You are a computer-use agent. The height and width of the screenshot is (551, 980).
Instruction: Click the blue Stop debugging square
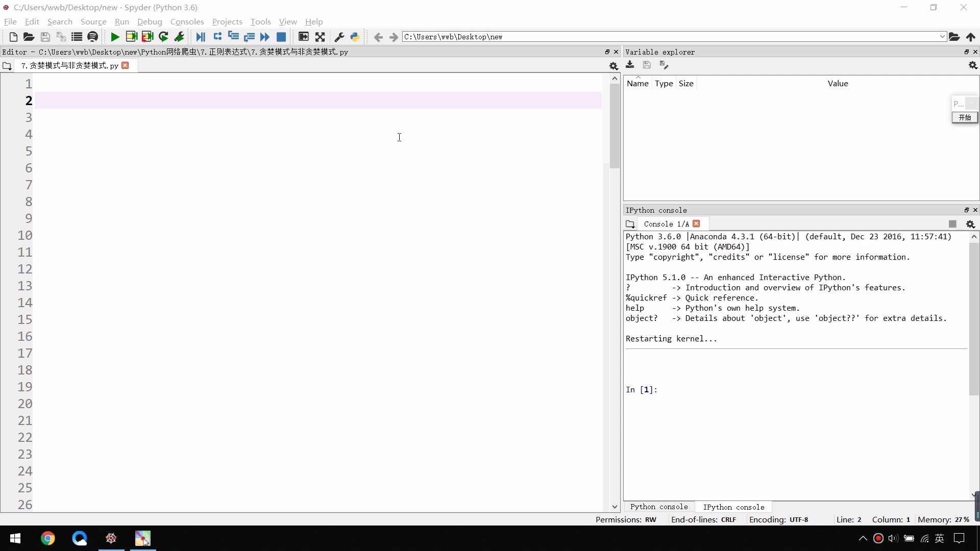pyautogui.click(x=281, y=37)
